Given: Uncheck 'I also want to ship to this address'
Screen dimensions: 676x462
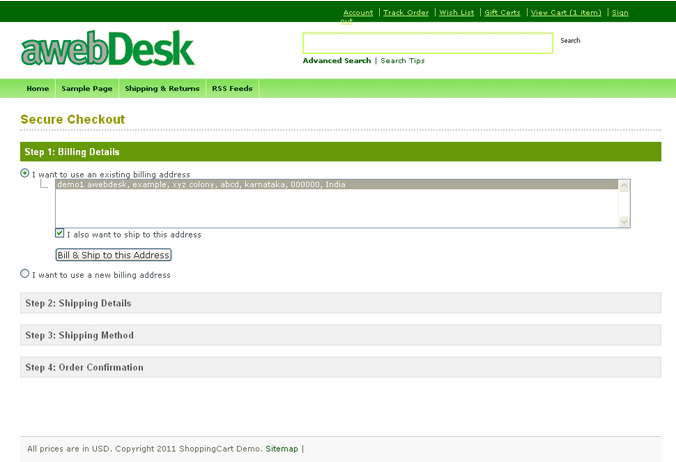Looking at the screenshot, I should (x=60, y=234).
